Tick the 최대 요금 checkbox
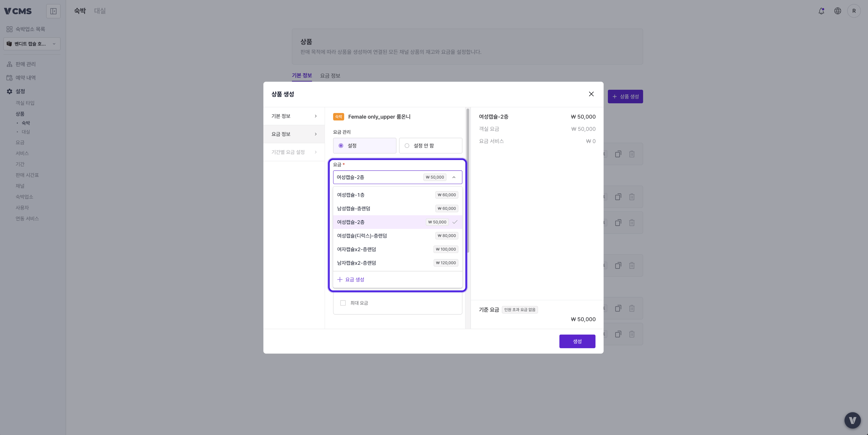This screenshot has height=435, width=868. pos(343,303)
